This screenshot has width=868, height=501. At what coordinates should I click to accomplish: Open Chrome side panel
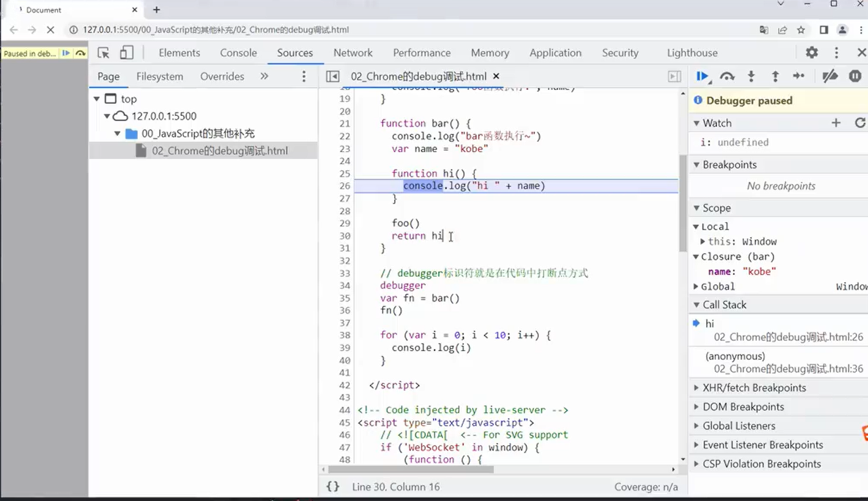tap(824, 30)
